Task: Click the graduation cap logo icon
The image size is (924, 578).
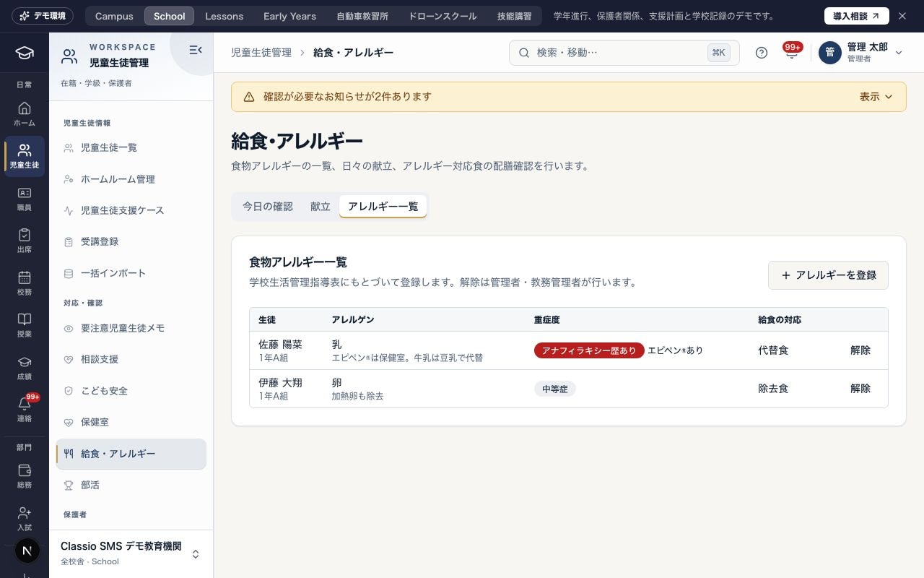Action: (25, 53)
